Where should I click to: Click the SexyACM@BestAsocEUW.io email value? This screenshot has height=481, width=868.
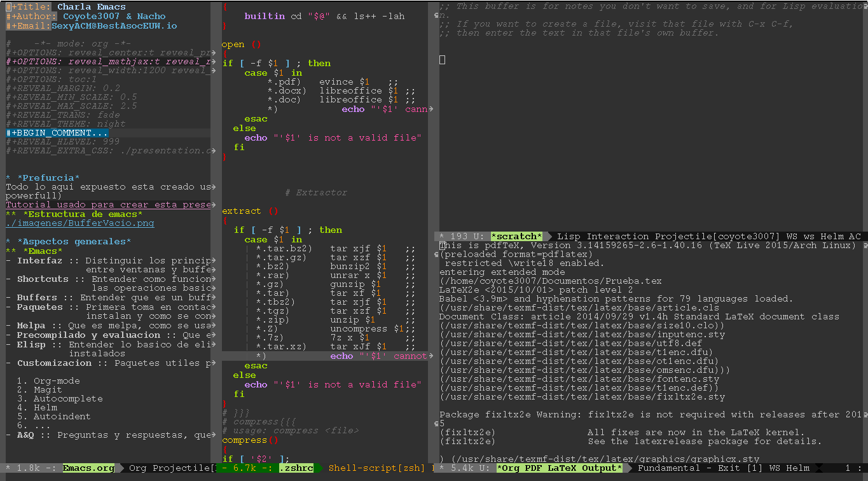tap(114, 26)
